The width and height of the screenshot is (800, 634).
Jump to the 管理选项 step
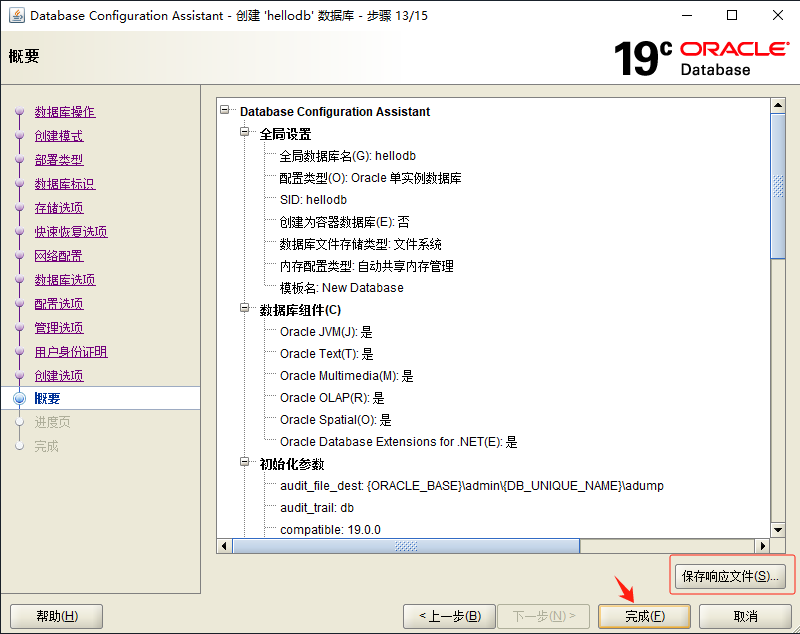[59, 327]
